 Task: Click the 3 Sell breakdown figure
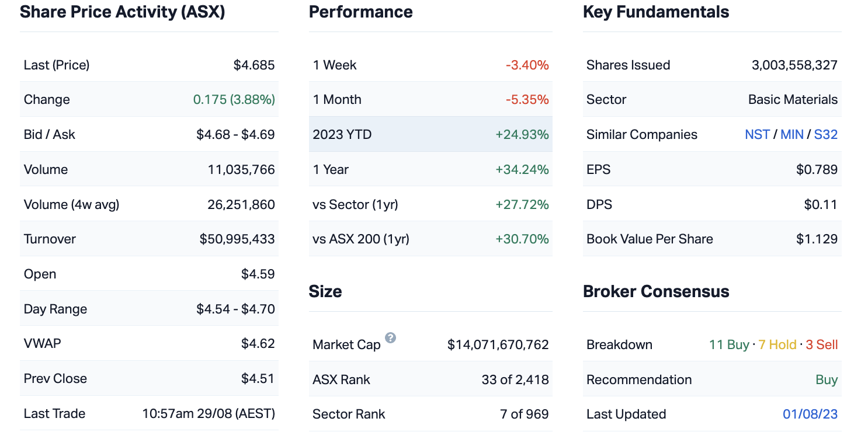[x=821, y=344]
